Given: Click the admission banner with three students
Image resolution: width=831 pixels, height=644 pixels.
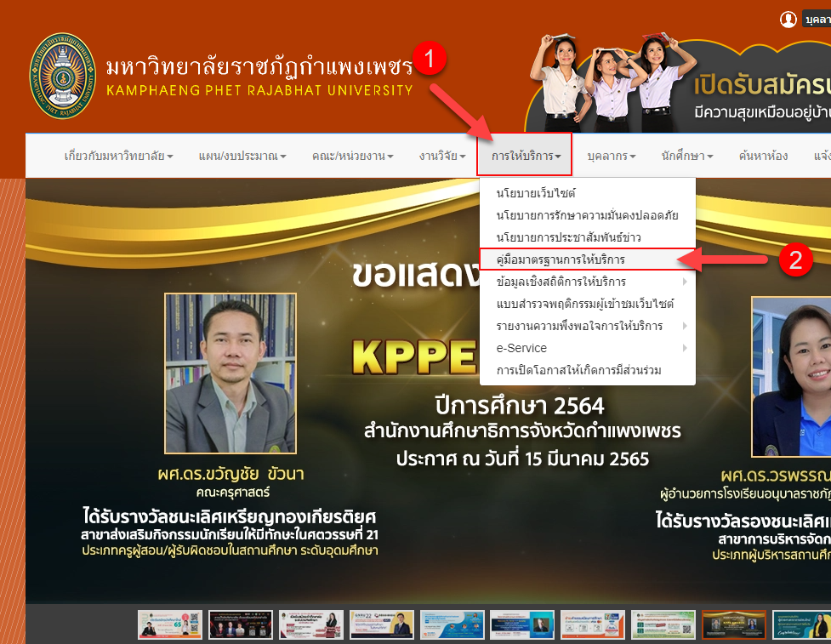Looking at the screenshot, I should (x=677, y=83).
